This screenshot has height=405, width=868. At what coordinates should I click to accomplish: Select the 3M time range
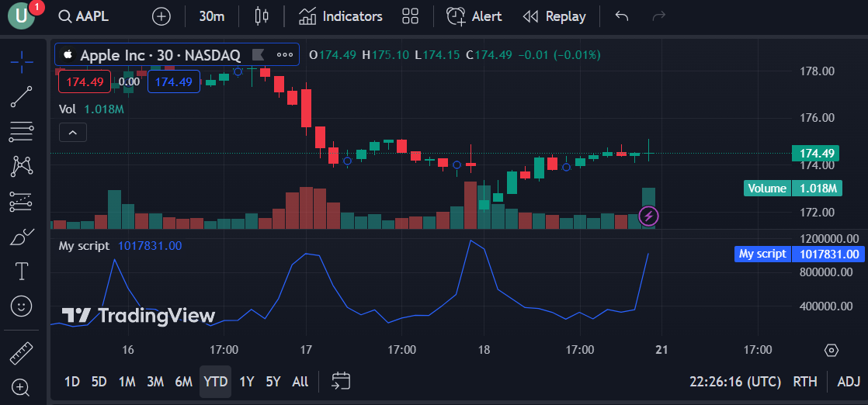[x=155, y=381]
